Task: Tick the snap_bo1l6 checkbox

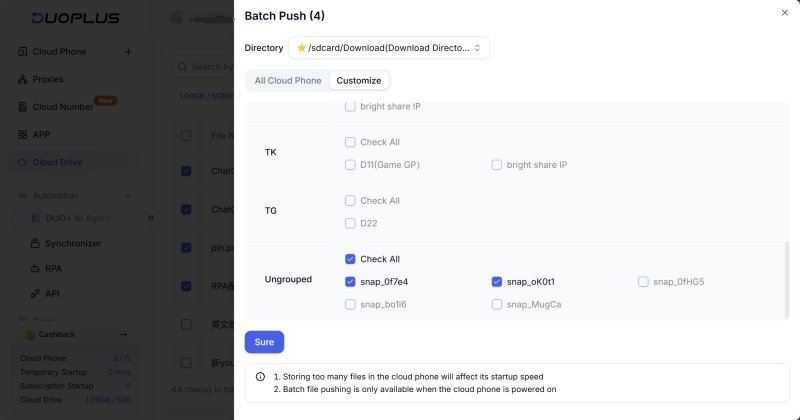Action: tap(350, 304)
